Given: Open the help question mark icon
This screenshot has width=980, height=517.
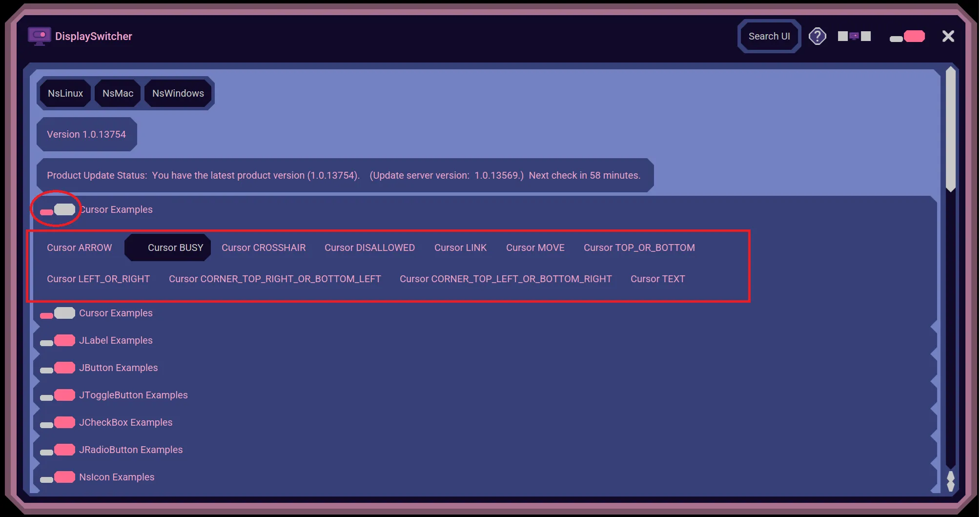Looking at the screenshot, I should (x=817, y=36).
